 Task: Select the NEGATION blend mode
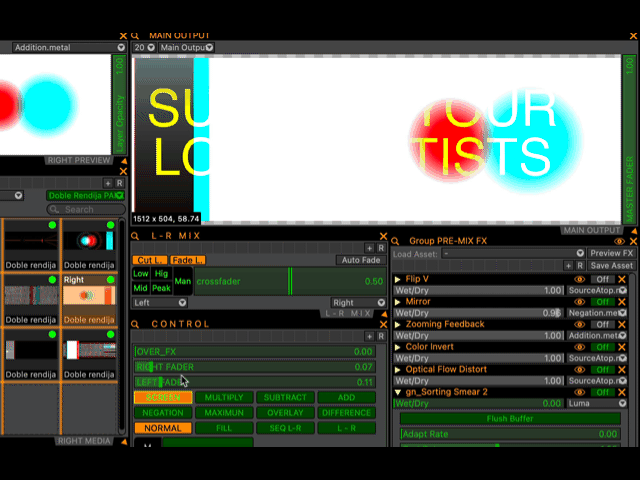coord(163,413)
